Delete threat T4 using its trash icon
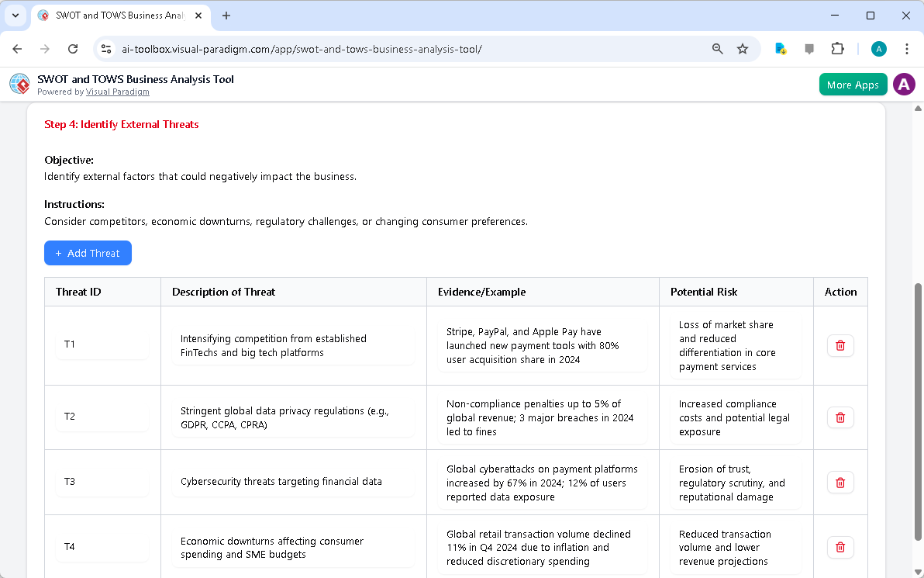 [840, 547]
